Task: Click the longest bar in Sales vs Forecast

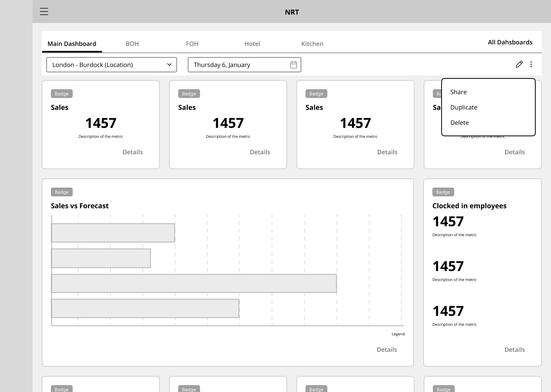Action: (194, 283)
